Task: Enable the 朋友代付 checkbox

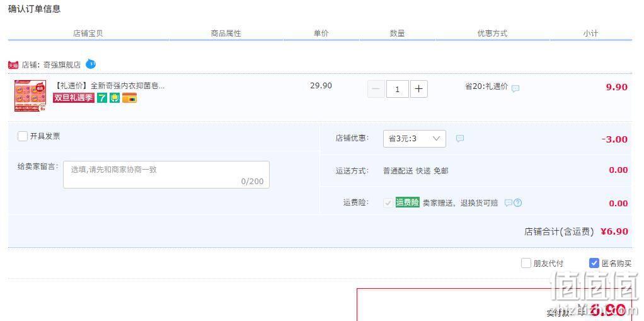Action: tap(526, 263)
